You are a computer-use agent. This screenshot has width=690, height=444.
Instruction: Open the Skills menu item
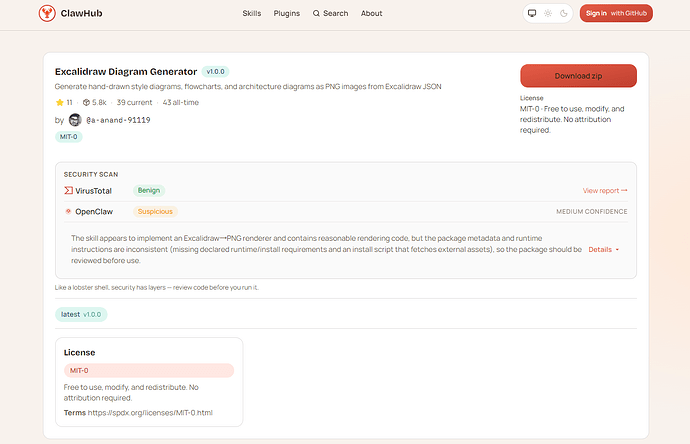point(252,13)
